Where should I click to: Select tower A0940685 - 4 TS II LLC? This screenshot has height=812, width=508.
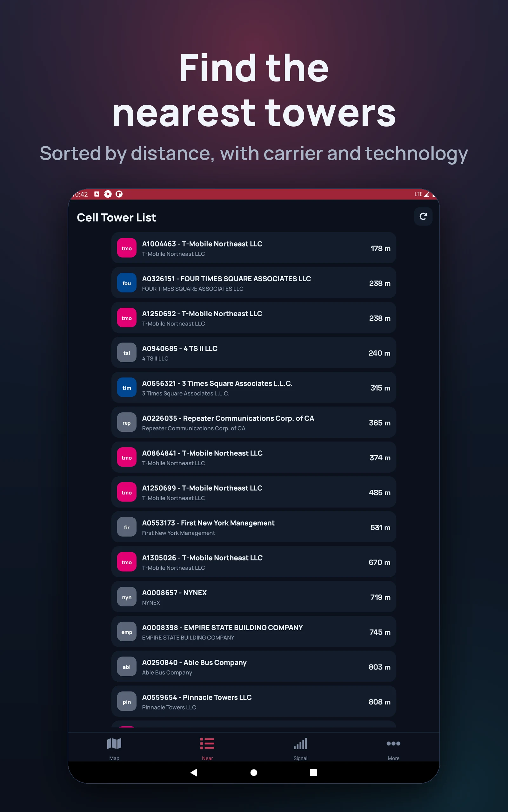pos(254,353)
